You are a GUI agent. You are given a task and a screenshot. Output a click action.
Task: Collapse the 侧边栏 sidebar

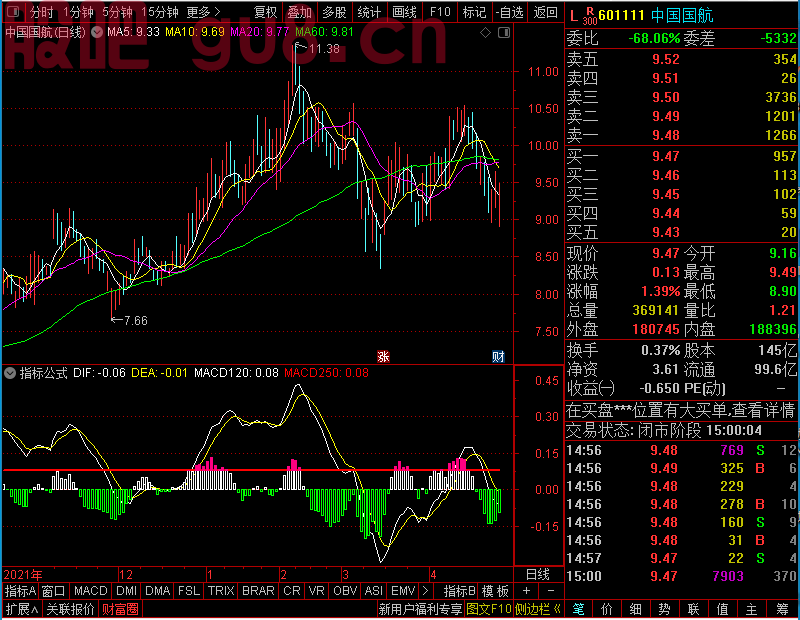(x=538, y=609)
